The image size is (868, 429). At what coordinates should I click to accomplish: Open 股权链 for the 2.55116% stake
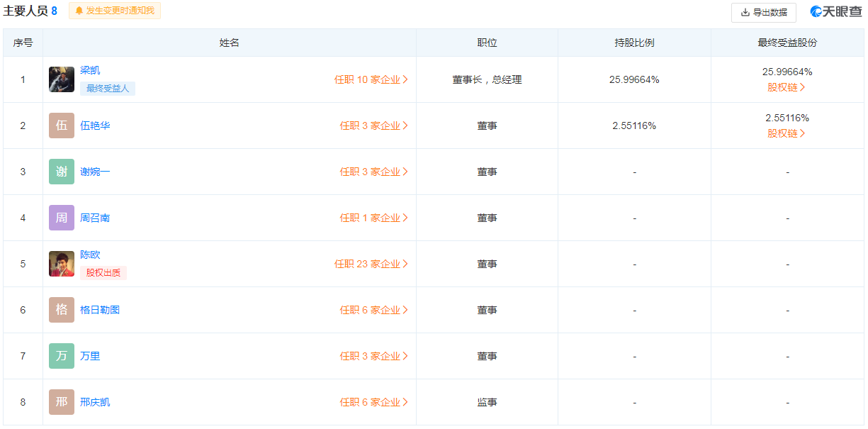coord(787,133)
